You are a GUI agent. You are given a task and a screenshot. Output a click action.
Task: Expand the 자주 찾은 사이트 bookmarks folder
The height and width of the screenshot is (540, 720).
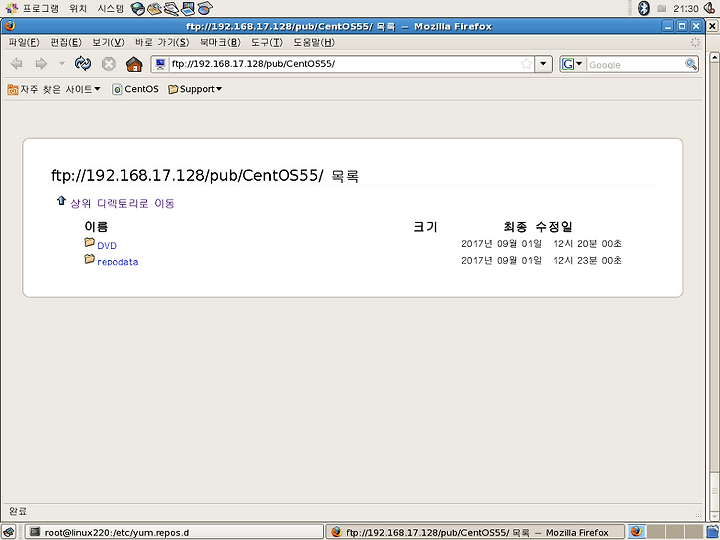point(54,89)
